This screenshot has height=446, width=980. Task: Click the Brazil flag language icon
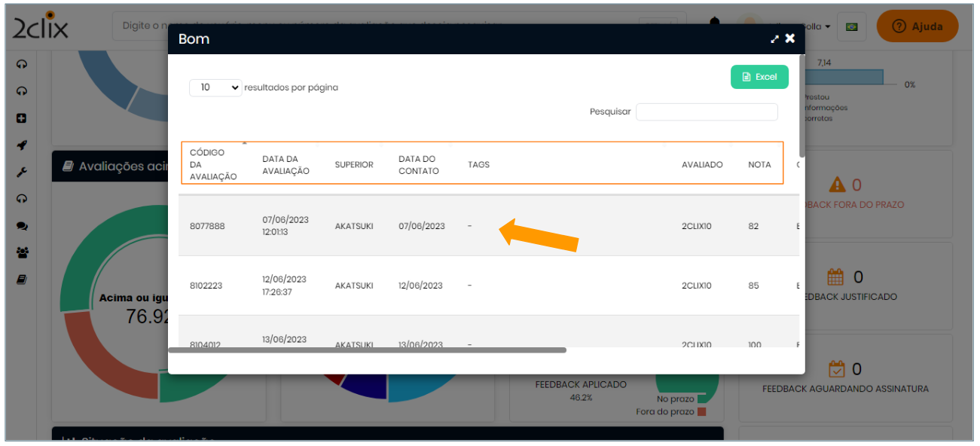(852, 26)
